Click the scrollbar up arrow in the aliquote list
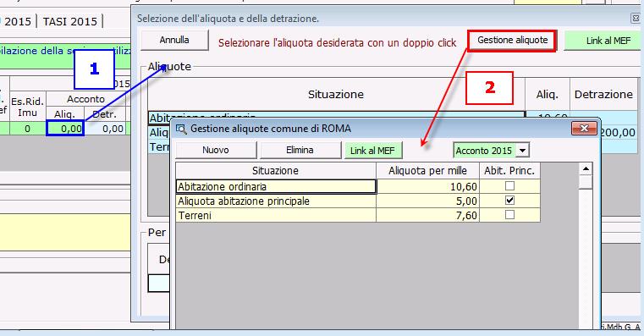Viewport: 644px width, 336px height. [586, 168]
